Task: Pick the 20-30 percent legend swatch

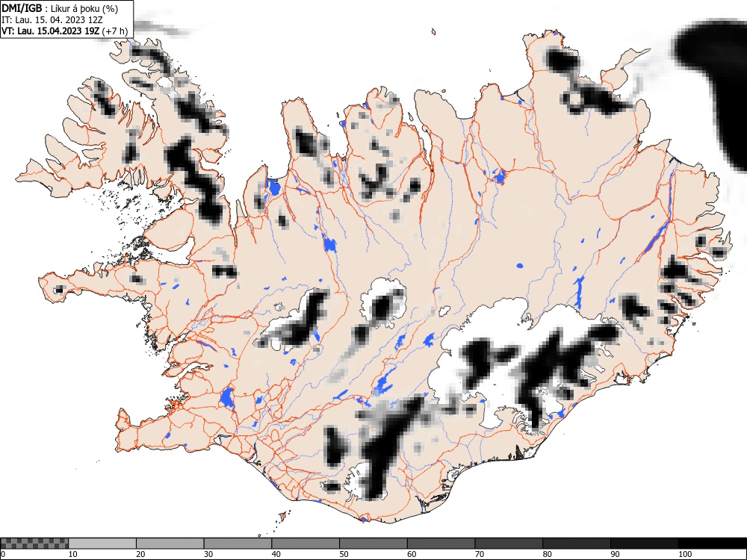Action: [170, 544]
